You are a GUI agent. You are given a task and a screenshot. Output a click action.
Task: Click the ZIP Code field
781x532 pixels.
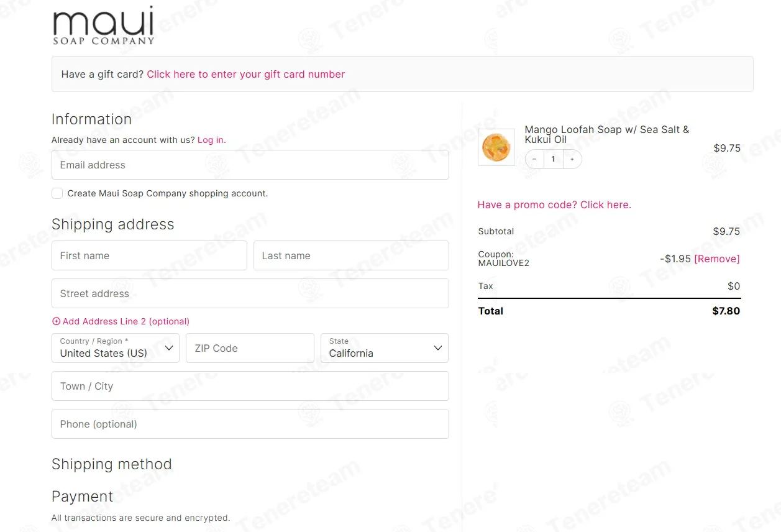pos(250,348)
